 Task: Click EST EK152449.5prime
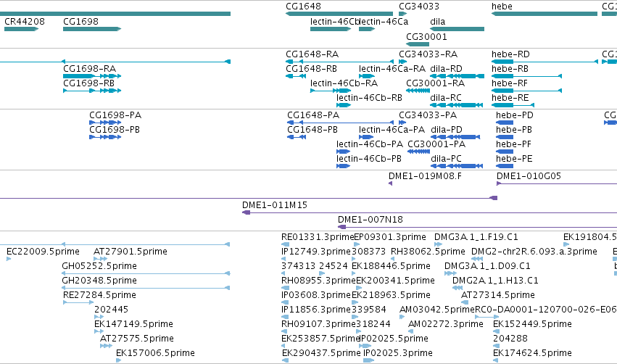tap(496, 331)
